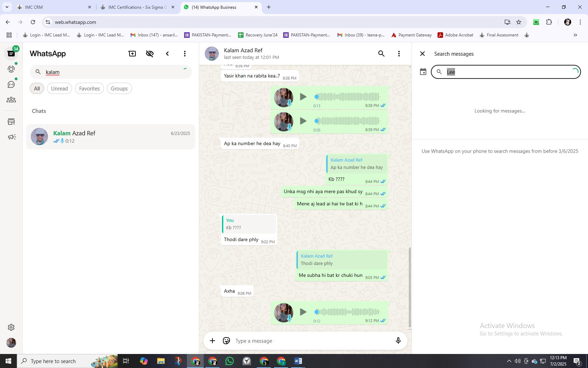Open the Final Assessment bookmark
The image size is (588, 368).
click(499, 35)
